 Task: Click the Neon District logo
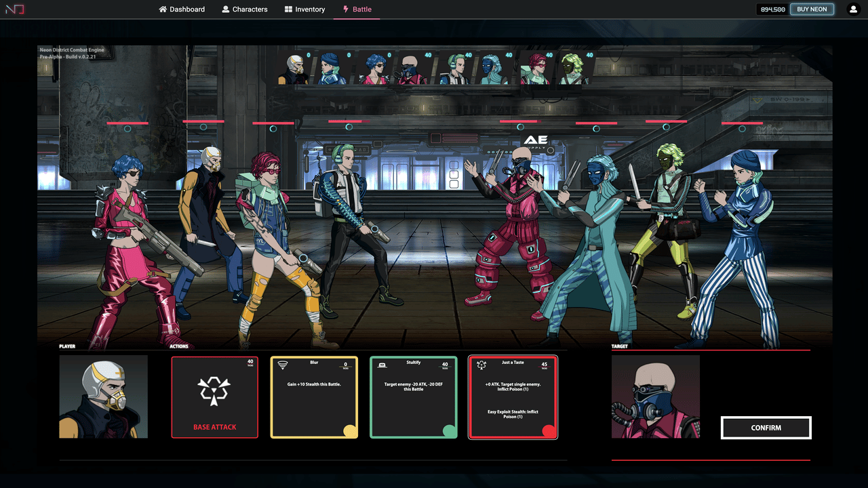point(15,9)
